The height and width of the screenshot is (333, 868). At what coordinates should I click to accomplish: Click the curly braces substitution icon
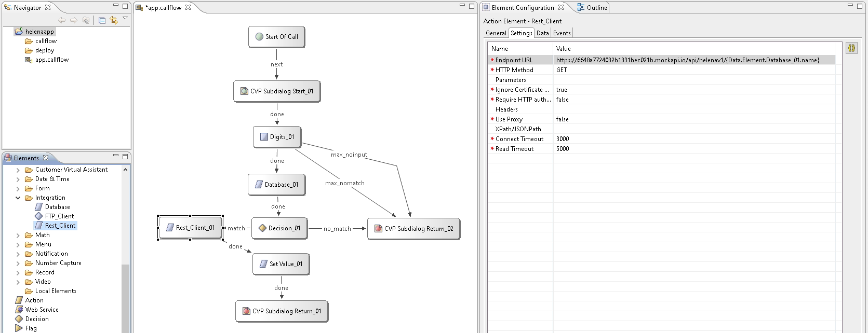click(x=851, y=48)
